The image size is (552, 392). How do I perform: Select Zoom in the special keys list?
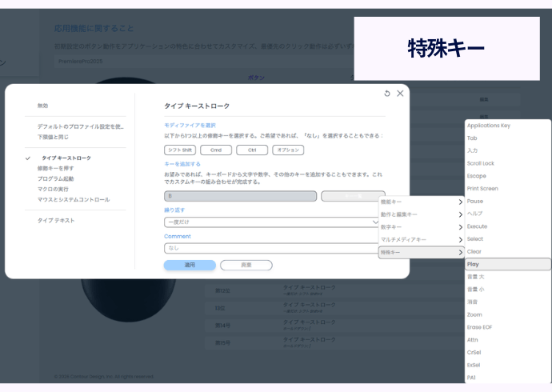click(508, 314)
